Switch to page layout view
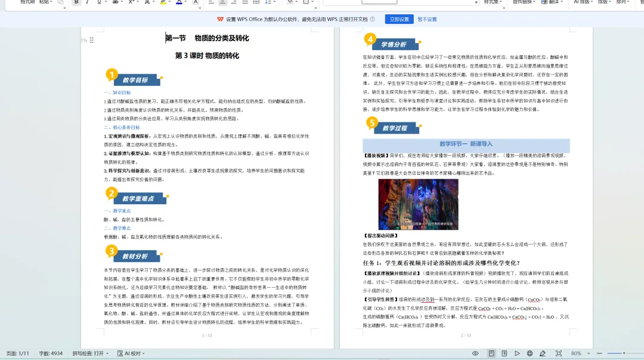This screenshot has width=644, height=360. tap(491, 353)
